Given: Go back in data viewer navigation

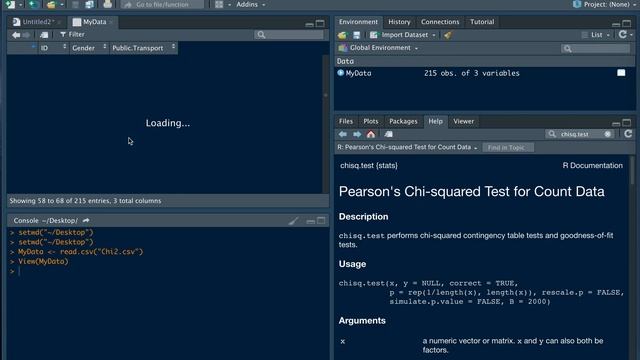Looking at the screenshot, I should point(16,35).
